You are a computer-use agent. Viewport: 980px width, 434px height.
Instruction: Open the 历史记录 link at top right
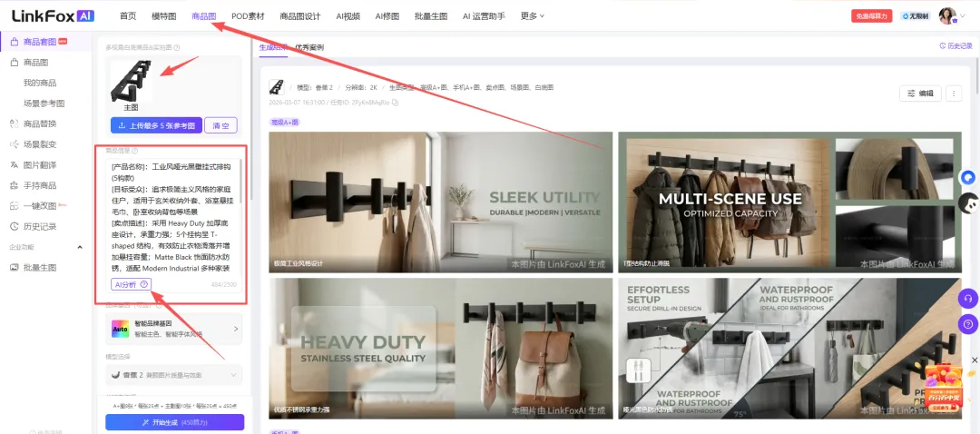pos(956,45)
